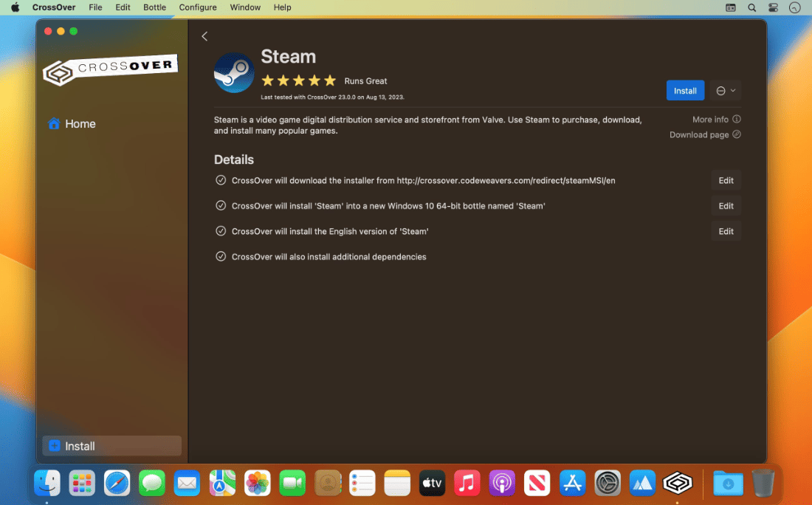Screen dimensions: 812x505
Task: Click the Home house icon in sidebar
Action: (x=54, y=123)
